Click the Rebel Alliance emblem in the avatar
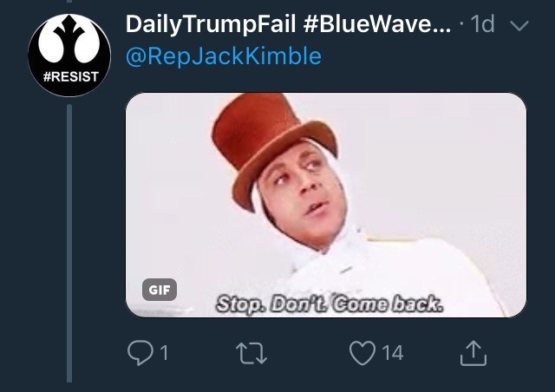The image size is (555, 392). pos(69,41)
